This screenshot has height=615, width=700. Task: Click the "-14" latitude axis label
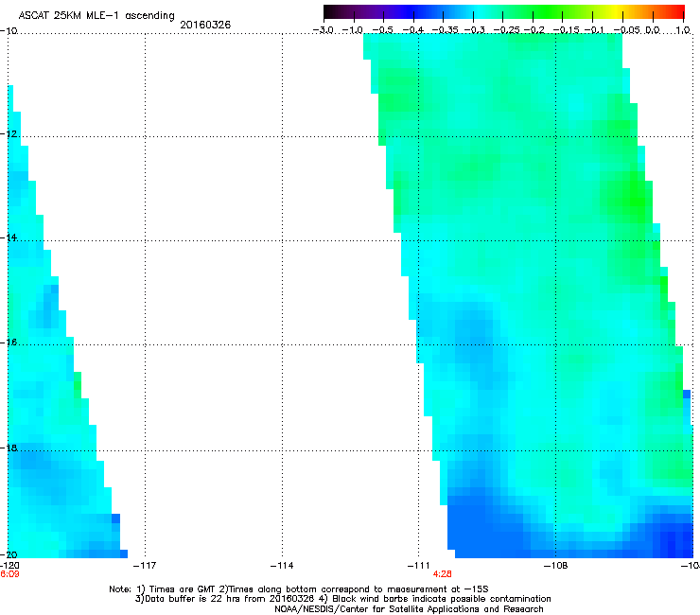(9, 237)
